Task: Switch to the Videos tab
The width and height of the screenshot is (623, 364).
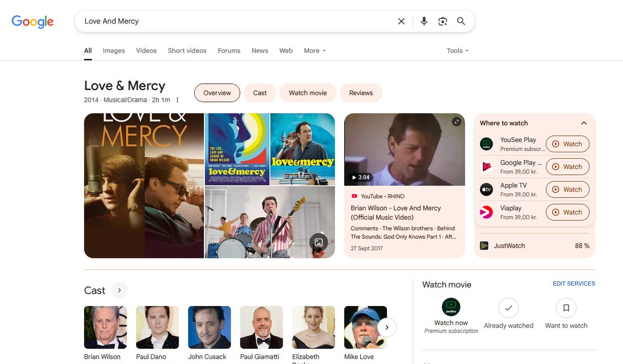Action: (147, 51)
